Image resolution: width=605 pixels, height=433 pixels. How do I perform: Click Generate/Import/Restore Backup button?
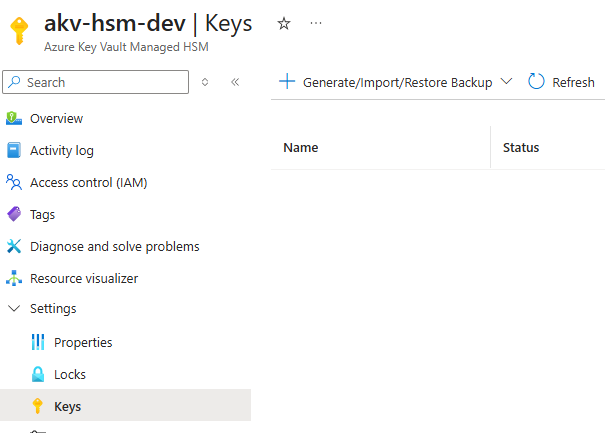(x=387, y=82)
